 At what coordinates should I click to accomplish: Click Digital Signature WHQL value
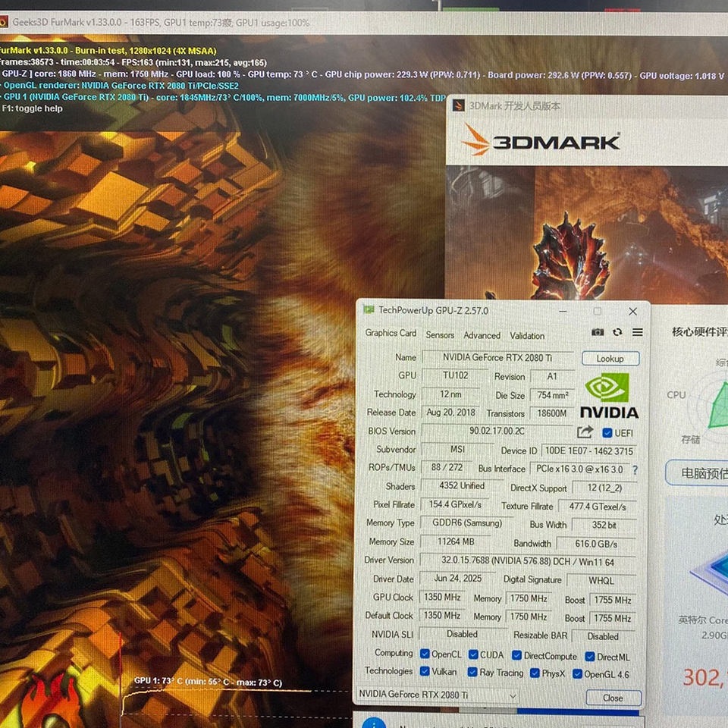click(x=601, y=581)
